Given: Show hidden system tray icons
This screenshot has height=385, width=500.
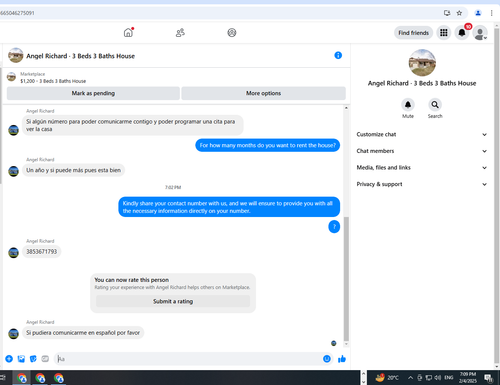Looking at the screenshot, I should 410,378.
